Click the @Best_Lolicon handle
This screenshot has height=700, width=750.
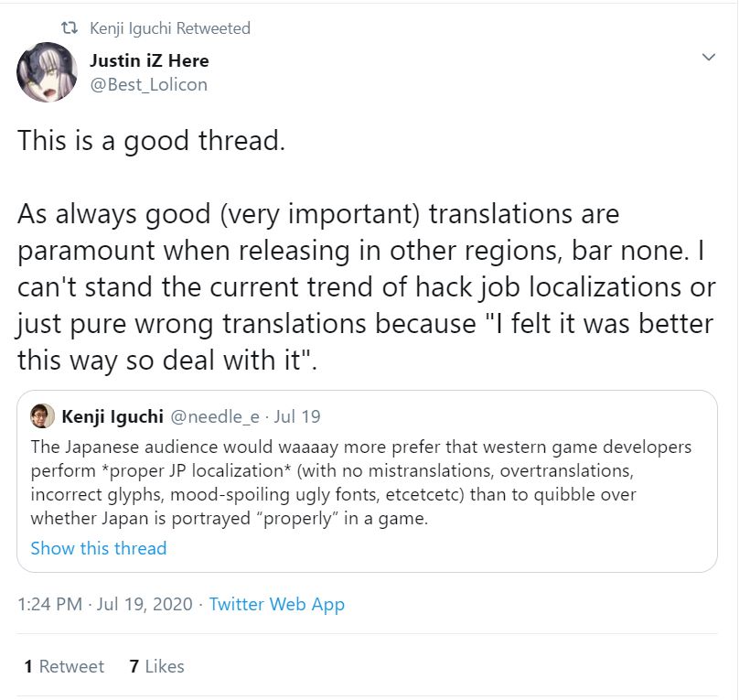(x=148, y=84)
